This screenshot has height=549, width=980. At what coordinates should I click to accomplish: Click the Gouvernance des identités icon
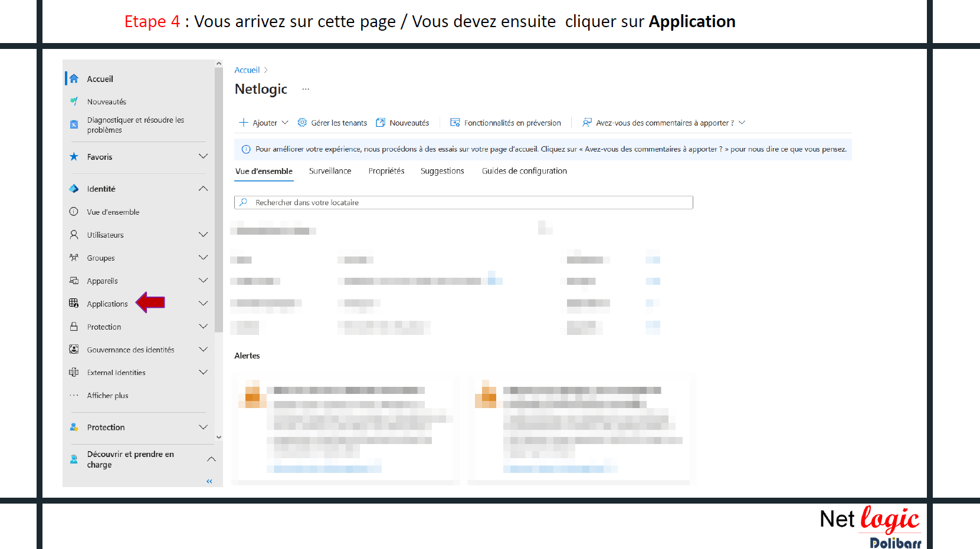(x=74, y=349)
